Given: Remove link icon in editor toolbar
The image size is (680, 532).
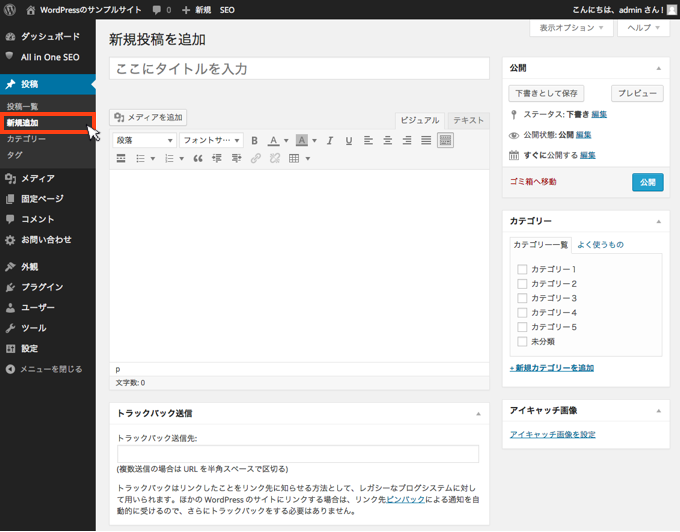Looking at the screenshot, I should point(275,159).
